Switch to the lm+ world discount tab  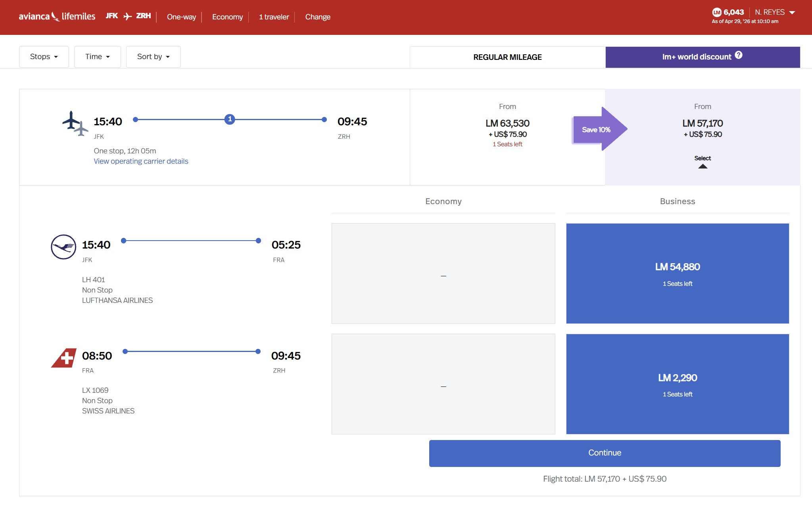tap(703, 57)
